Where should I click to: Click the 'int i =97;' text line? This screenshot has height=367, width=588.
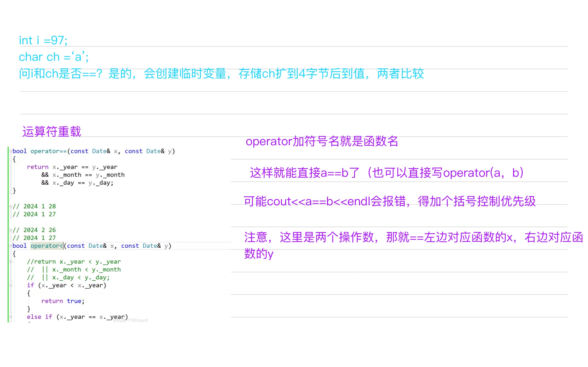point(43,40)
